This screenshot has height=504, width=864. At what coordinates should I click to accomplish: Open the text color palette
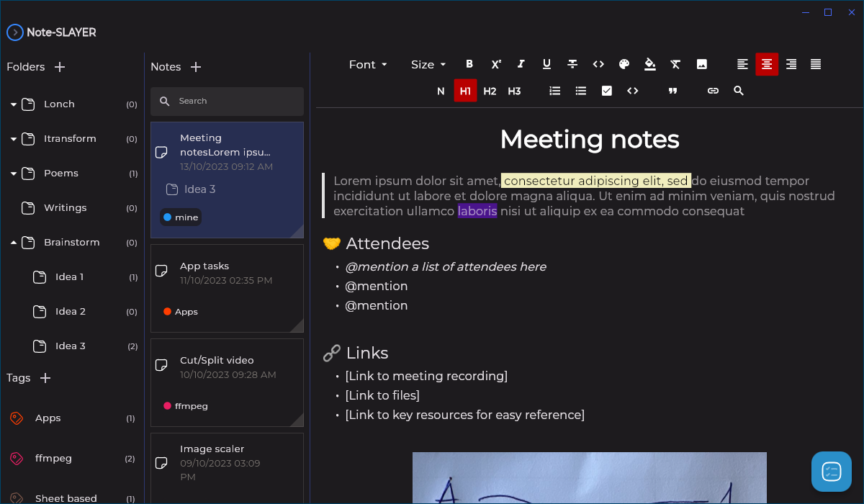click(624, 64)
